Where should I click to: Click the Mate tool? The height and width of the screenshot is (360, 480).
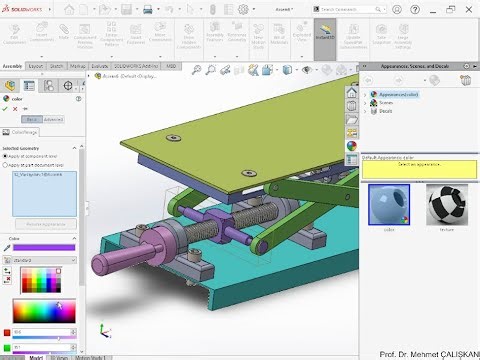tap(64, 32)
